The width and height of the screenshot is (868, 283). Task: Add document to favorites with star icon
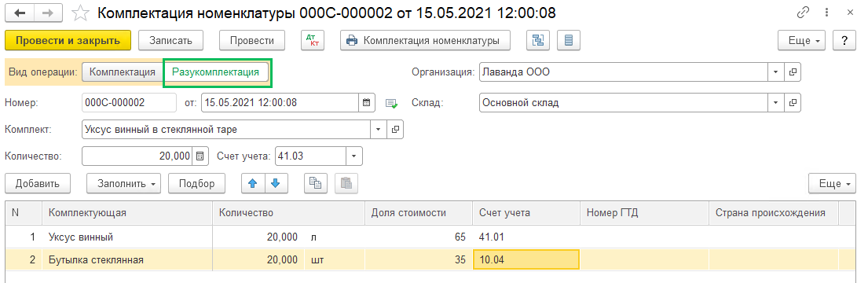pos(81,13)
